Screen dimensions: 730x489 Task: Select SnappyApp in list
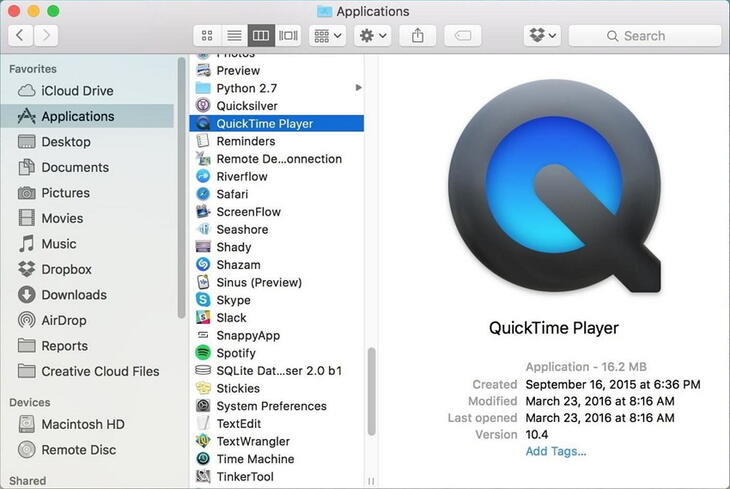pyautogui.click(x=277, y=335)
